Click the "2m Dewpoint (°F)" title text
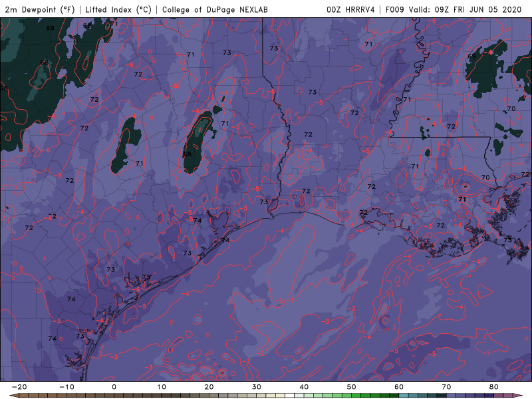532x399 pixels. coord(40,9)
